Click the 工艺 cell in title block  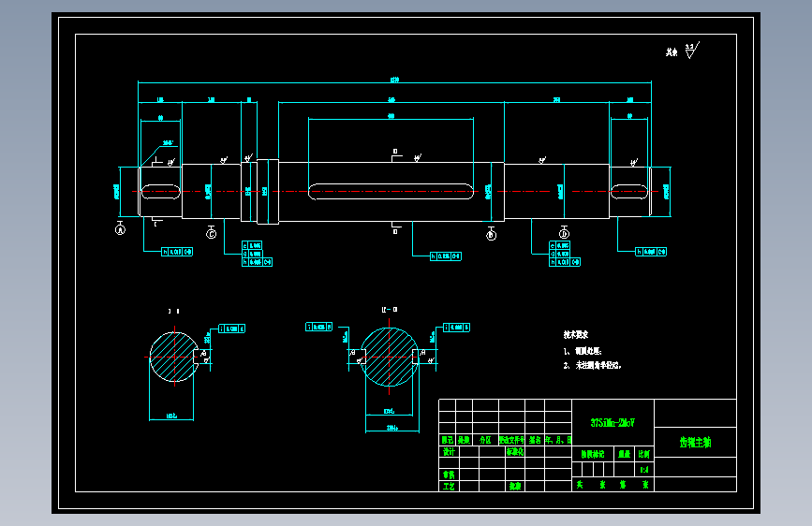click(449, 486)
